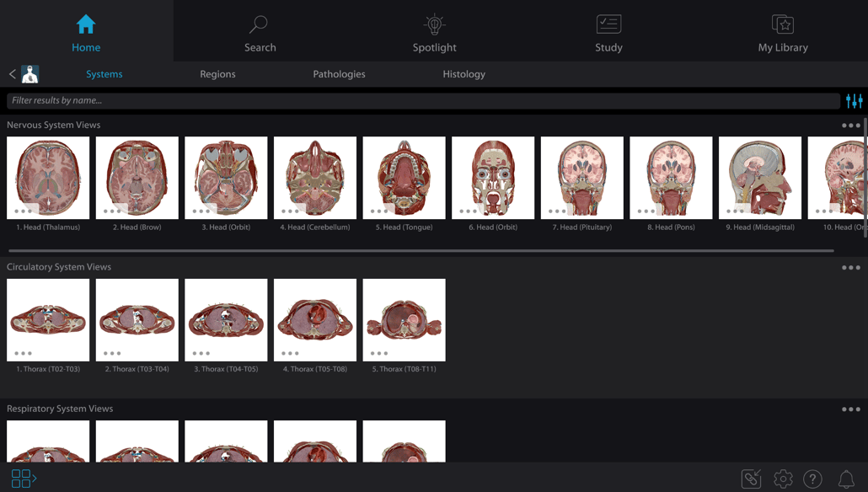
Task: Open the Spotlight section
Action: point(434,30)
